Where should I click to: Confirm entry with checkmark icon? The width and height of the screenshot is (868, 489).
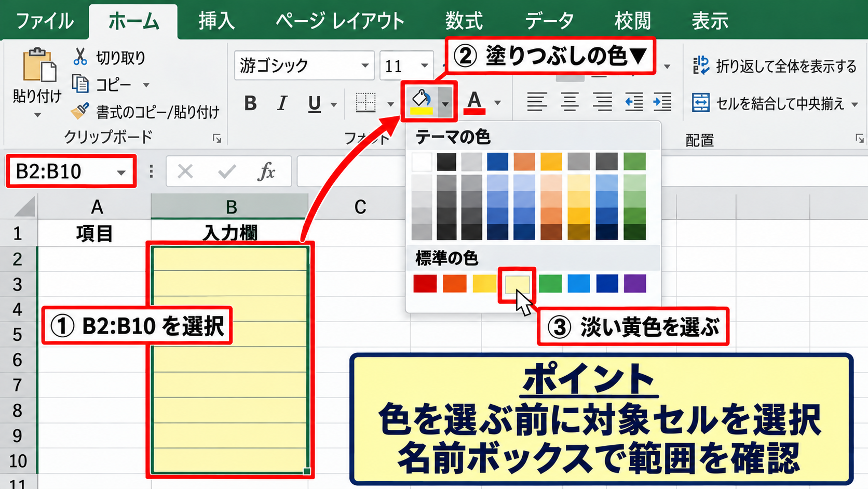[227, 171]
